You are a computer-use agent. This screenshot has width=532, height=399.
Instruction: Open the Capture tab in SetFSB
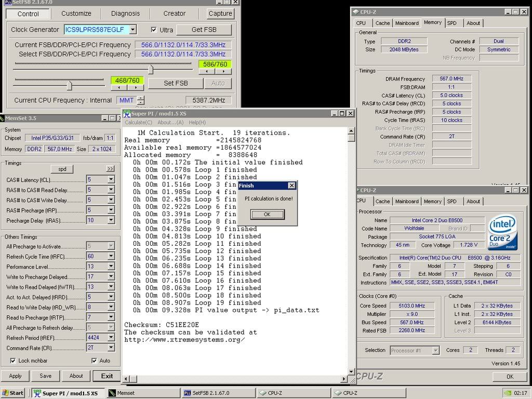[220, 14]
